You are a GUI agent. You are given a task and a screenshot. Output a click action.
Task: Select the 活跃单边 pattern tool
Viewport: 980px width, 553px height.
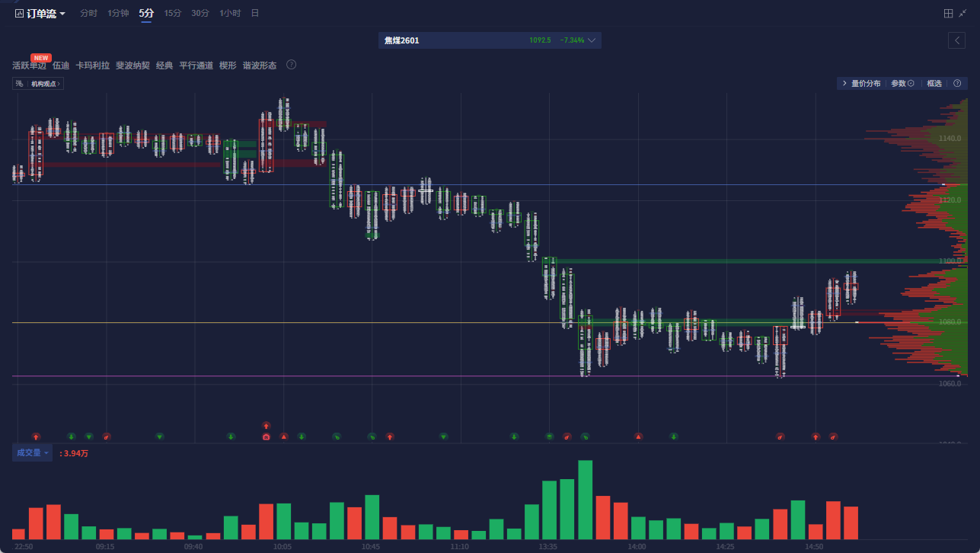29,66
